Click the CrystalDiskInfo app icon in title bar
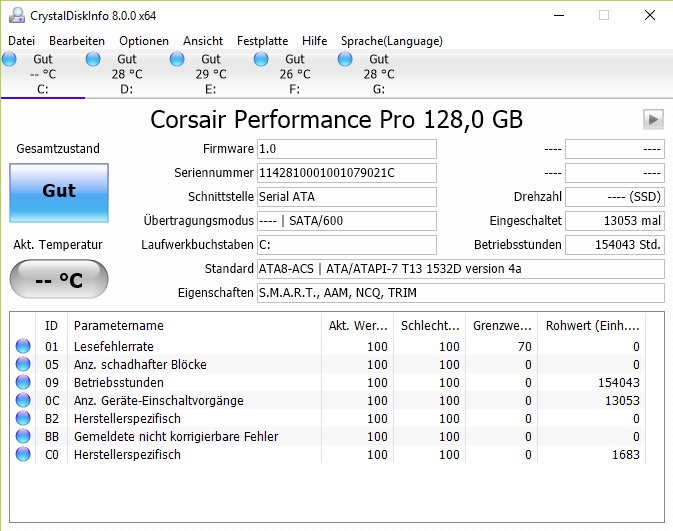 point(17,15)
